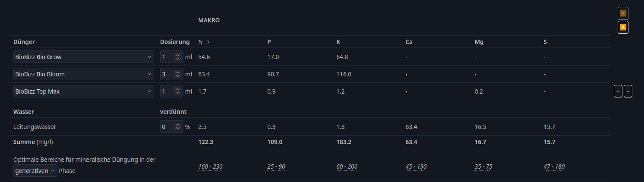The image size is (644, 182).
Task: Click the dimmed previous arrow icon
Action: point(623,13)
